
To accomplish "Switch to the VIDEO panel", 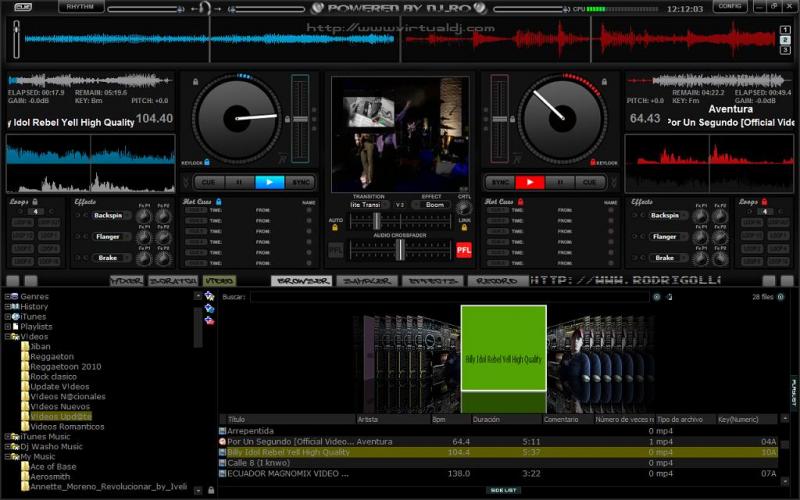I will pos(219,281).
